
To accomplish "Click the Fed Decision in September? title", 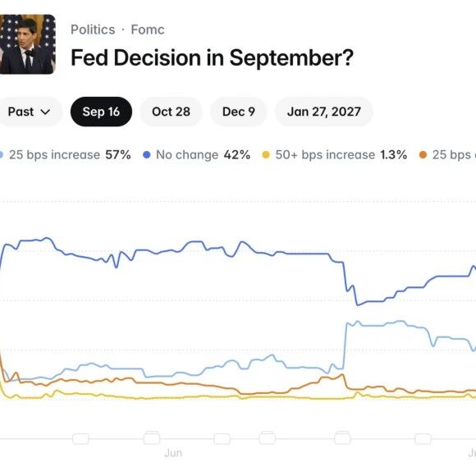I will pyautogui.click(x=212, y=57).
